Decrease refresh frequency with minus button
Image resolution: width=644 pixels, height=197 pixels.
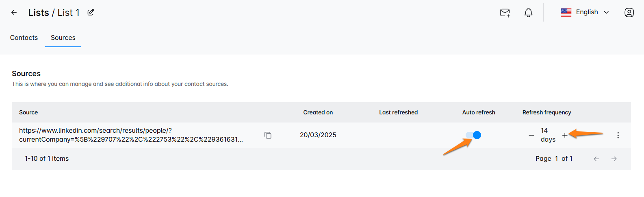[x=531, y=135]
